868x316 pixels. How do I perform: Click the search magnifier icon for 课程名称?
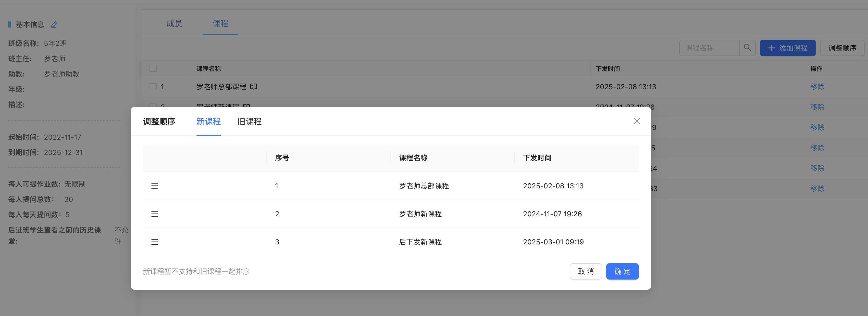[x=747, y=48]
